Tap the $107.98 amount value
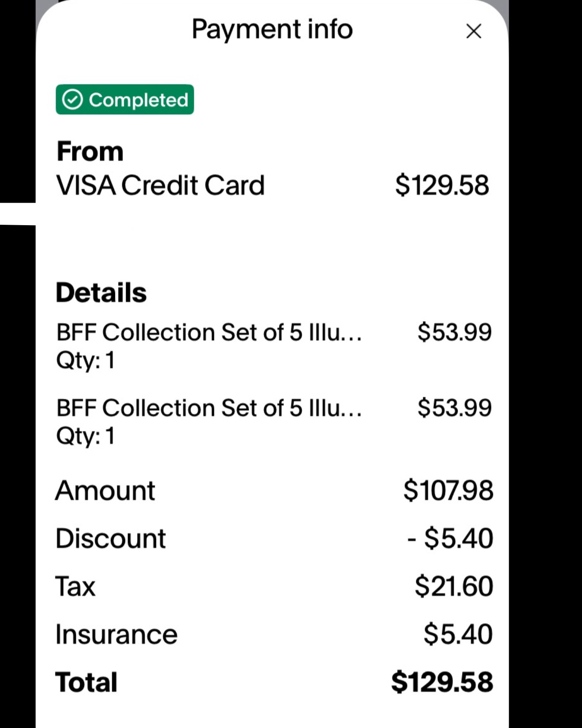582x728 pixels. [x=448, y=490]
